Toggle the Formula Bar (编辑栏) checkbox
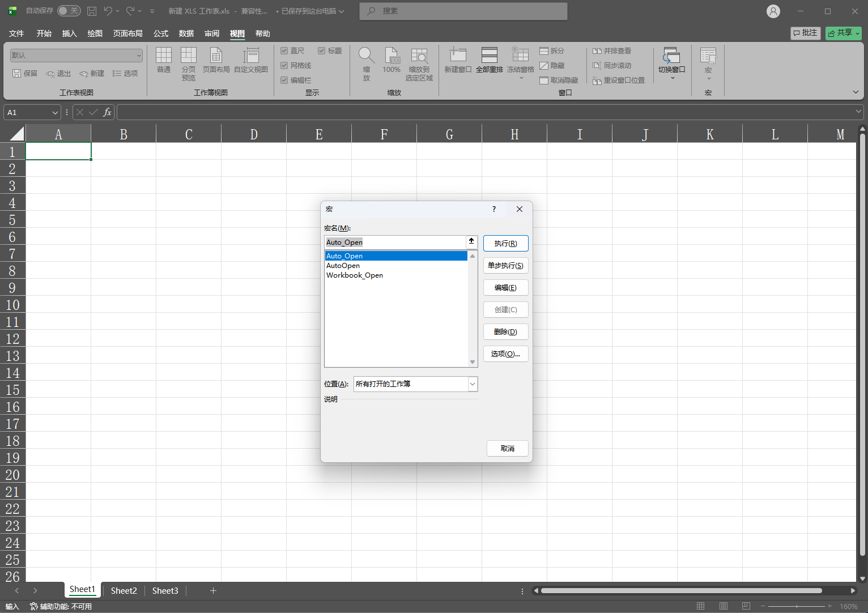The height and width of the screenshot is (613, 868). (x=284, y=80)
